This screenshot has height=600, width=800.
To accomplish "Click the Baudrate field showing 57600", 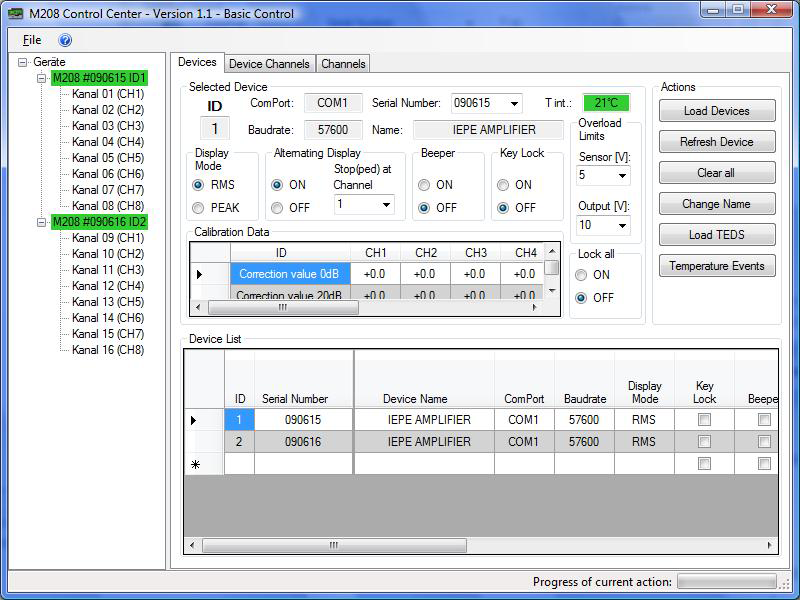I will tap(333, 130).
